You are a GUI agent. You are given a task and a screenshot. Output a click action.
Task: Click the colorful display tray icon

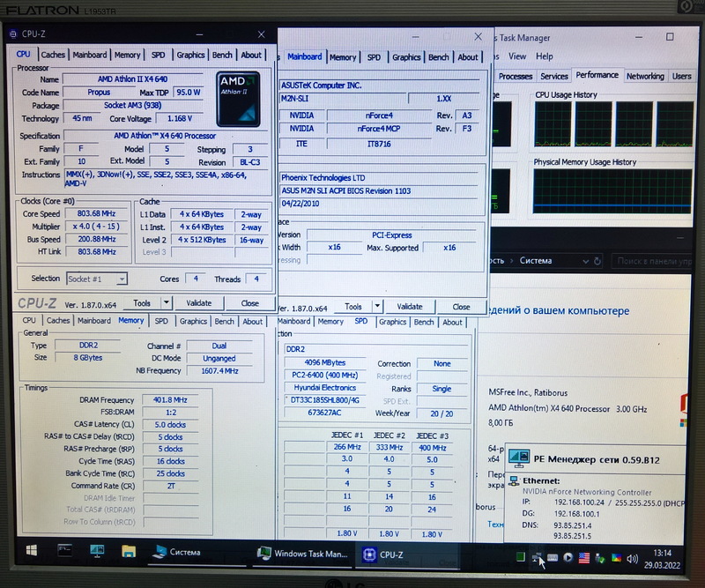click(616, 559)
